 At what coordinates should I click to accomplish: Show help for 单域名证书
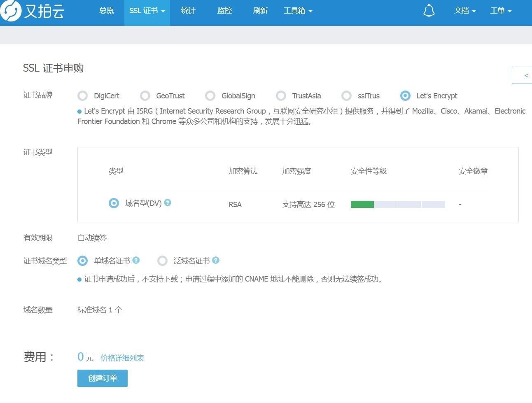(136, 260)
